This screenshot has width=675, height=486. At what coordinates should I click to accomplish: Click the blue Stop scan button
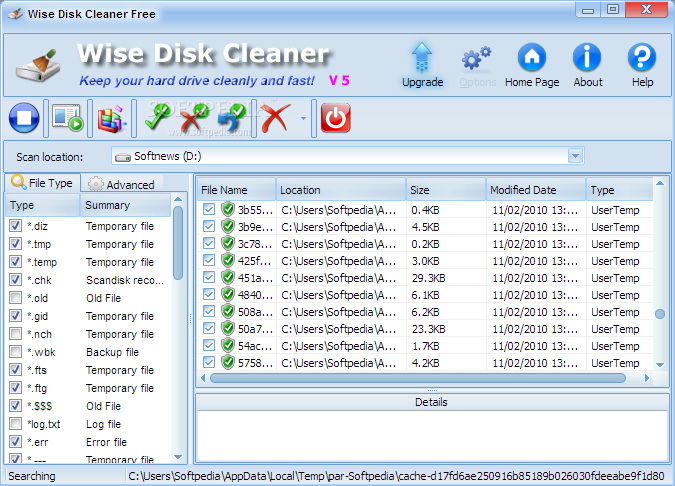(23, 119)
